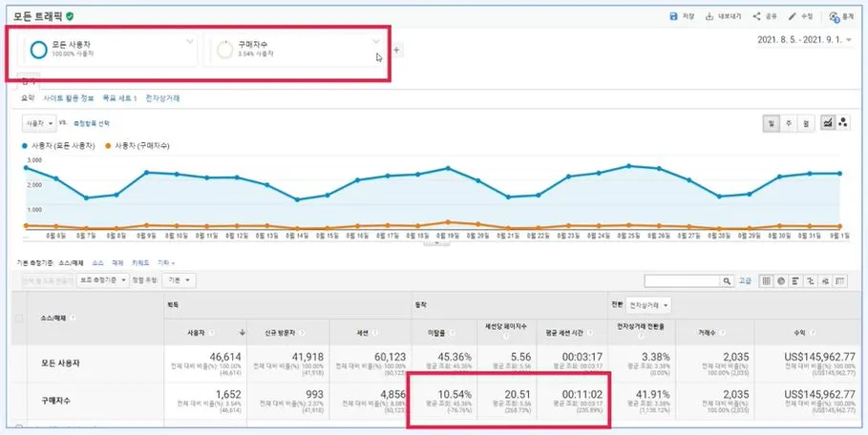Image resolution: width=868 pixels, height=435 pixels.
Task: Sort by the 수익 column header
Action: point(801,333)
